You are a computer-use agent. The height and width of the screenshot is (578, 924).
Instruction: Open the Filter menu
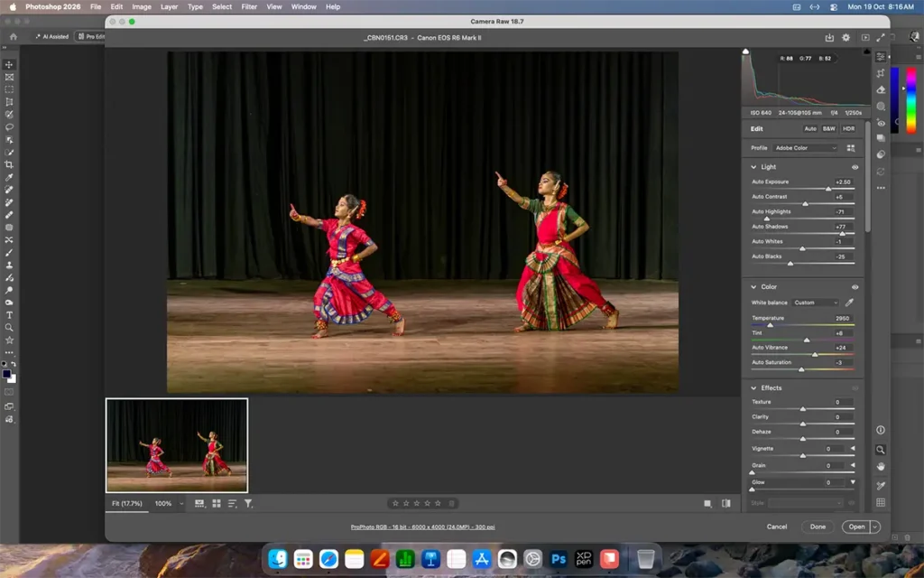click(249, 6)
